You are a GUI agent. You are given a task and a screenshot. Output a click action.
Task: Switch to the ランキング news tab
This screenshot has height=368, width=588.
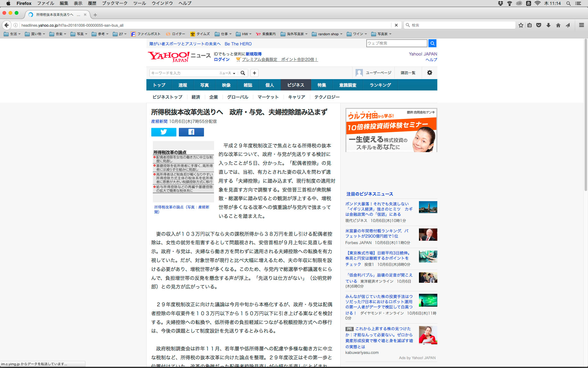point(380,85)
